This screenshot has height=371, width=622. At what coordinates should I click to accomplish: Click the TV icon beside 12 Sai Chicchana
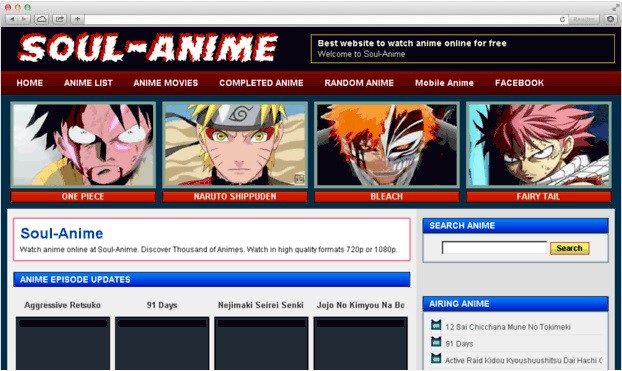(436, 325)
